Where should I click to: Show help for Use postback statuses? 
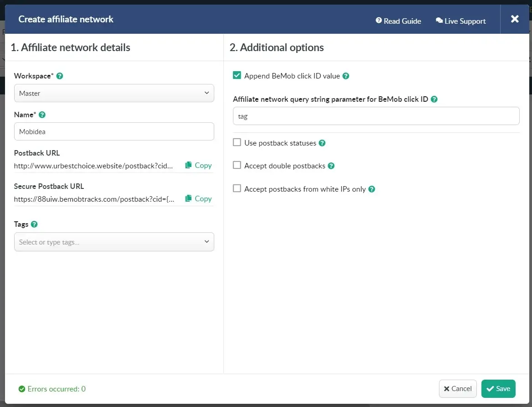[322, 143]
